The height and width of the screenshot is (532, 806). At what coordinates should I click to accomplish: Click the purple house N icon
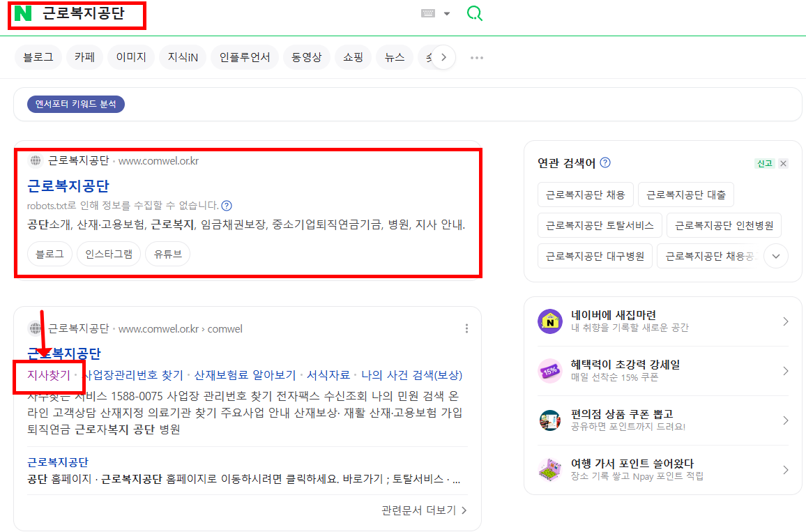(550, 321)
